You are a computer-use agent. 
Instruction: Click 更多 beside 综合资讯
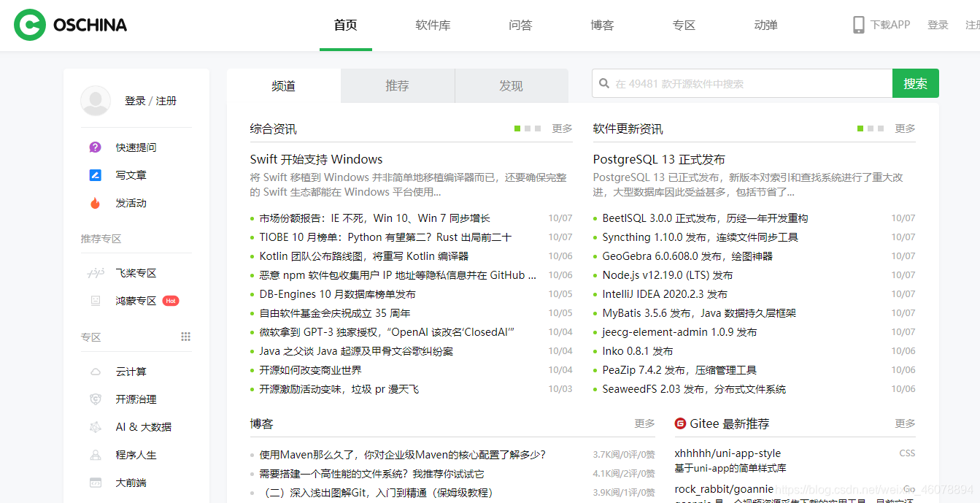point(563,128)
